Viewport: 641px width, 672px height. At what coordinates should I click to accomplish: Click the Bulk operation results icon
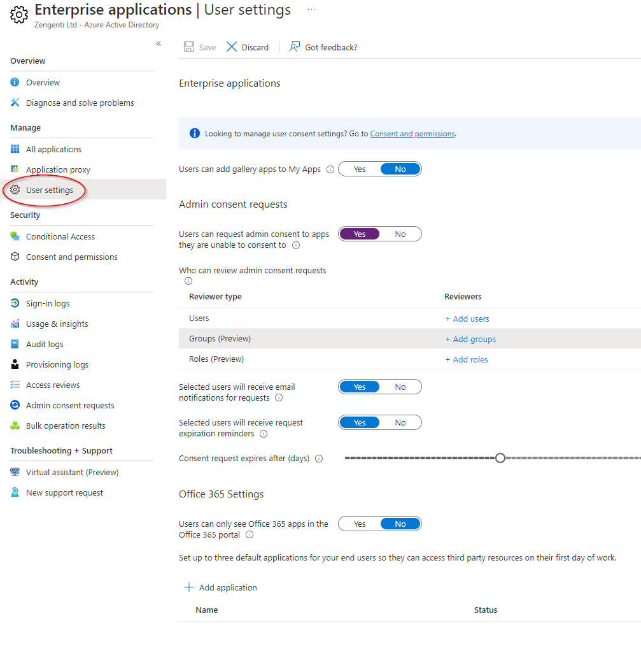pyautogui.click(x=15, y=425)
